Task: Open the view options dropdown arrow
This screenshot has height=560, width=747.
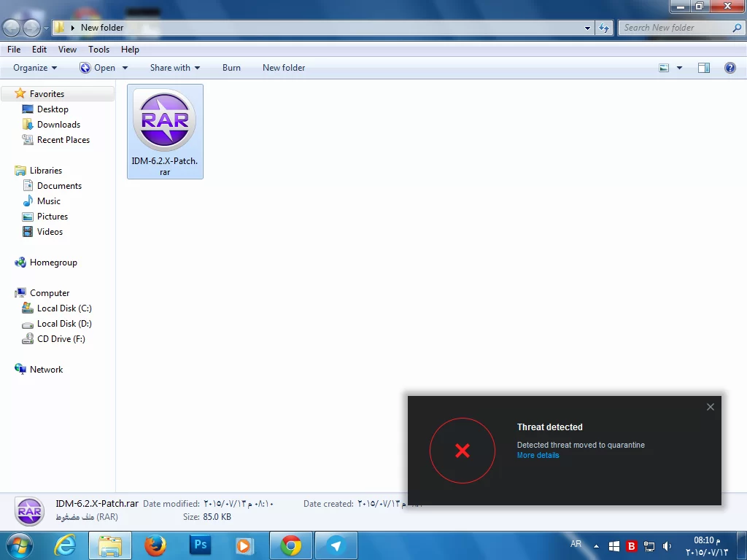Action: point(679,68)
